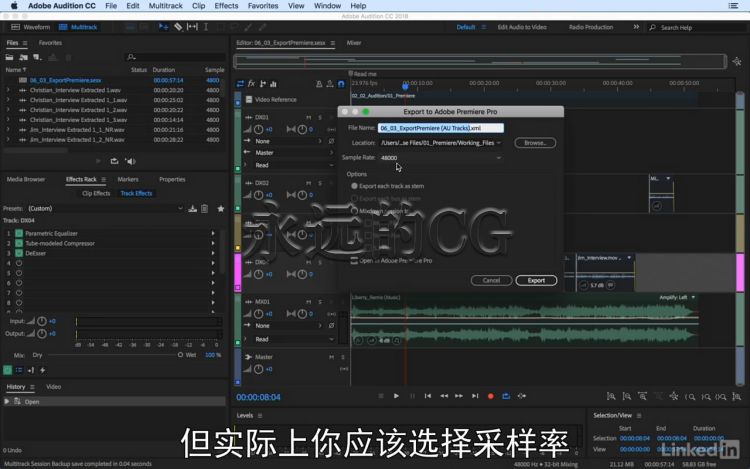Select the Razor tool
750x469 pixels.
tap(177, 27)
